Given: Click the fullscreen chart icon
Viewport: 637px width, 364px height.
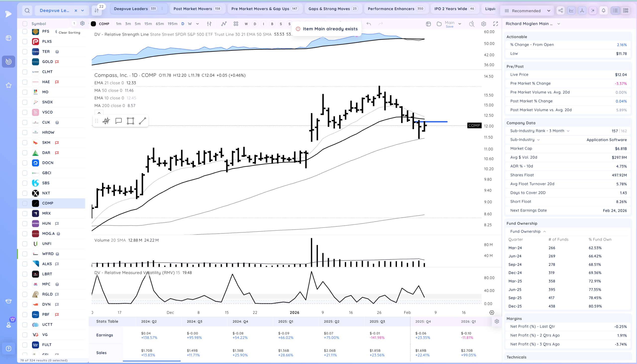Looking at the screenshot, I should click(x=495, y=24).
